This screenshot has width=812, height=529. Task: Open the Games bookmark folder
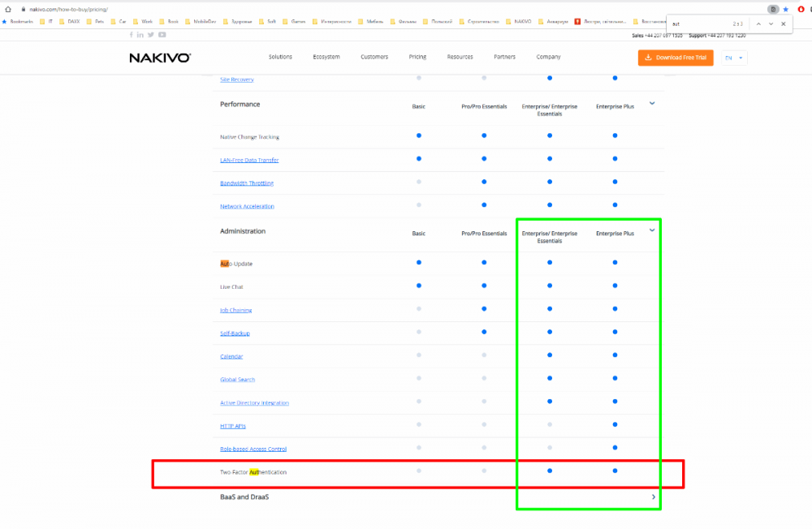[294, 22]
